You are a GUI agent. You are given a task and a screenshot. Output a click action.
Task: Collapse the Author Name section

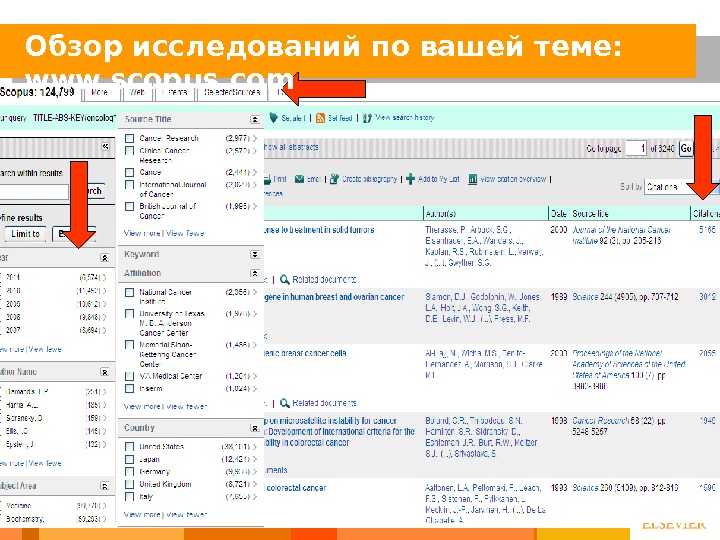pyautogui.click(x=105, y=372)
